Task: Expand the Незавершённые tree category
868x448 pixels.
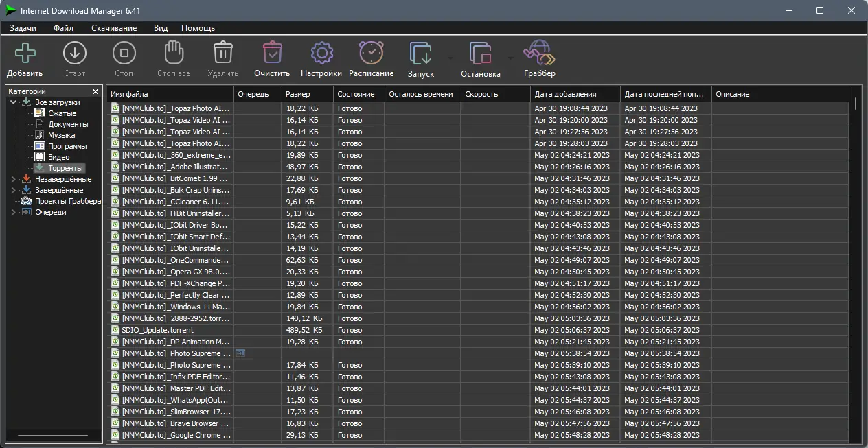Action: tap(14, 179)
